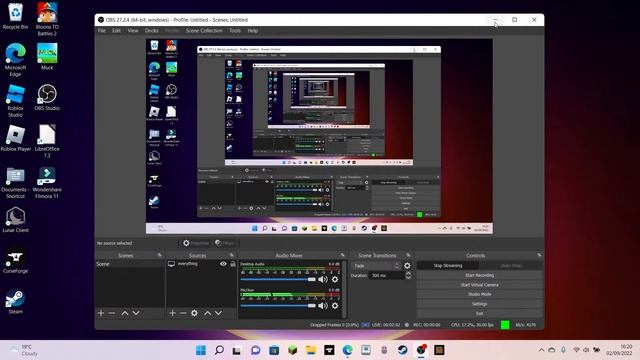Screen dimensions: 640x360
Task: Pop out the Scene Transitions dock icon
Action: [x=408, y=255]
